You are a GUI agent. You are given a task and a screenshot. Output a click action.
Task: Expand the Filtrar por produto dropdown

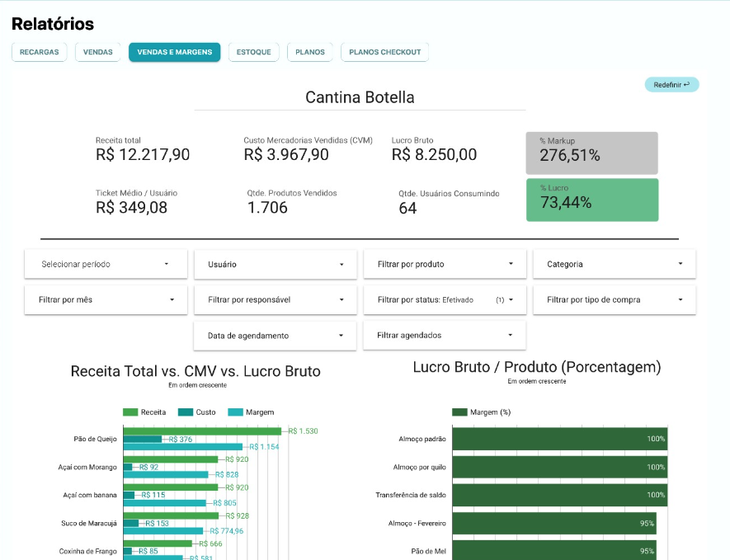pyautogui.click(x=445, y=264)
